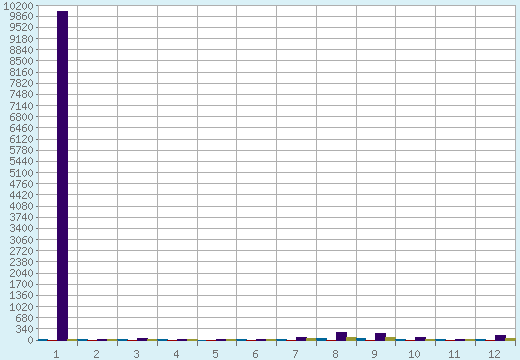Viewport: 520px width, 360px height.
Task: Click x-axis label 10
Action: click(414, 354)
